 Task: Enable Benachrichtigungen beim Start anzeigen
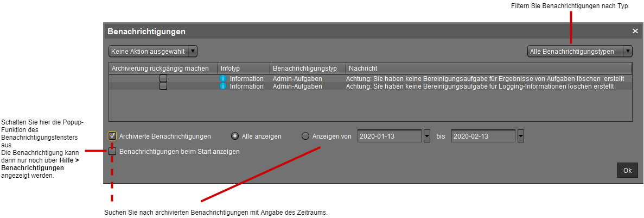112,152
